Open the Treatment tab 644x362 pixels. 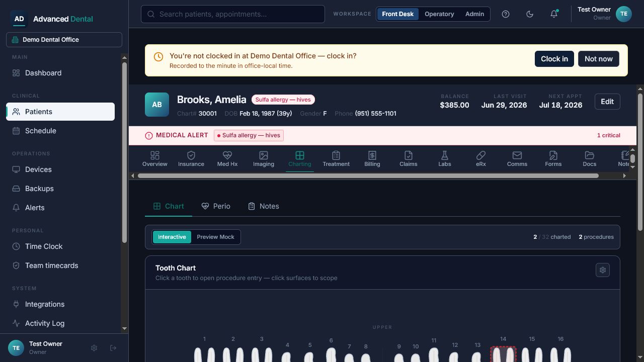point(336,159)
